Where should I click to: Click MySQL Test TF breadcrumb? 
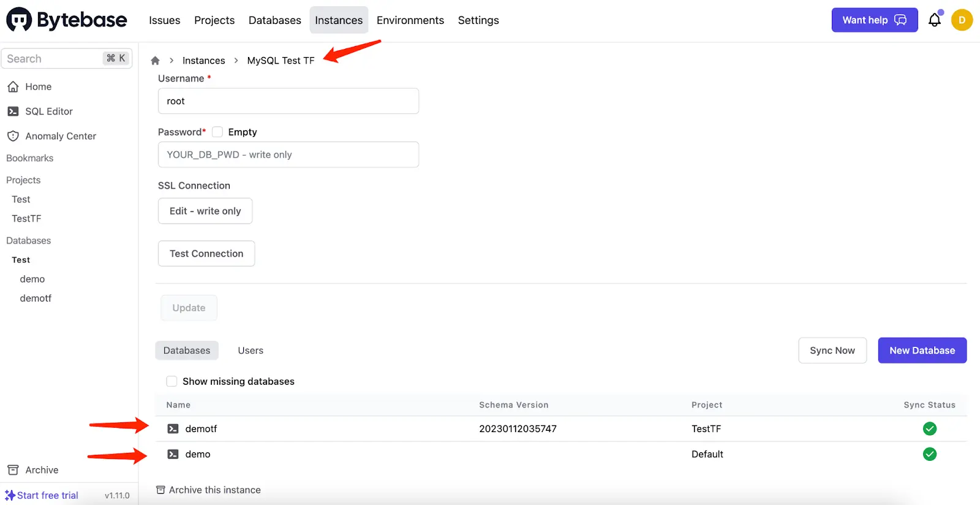click(x=281, y=61)
